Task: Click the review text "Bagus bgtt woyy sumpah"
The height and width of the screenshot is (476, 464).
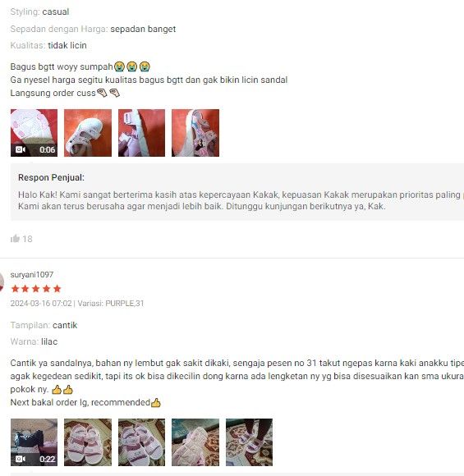Action: (x=62, y=66)
